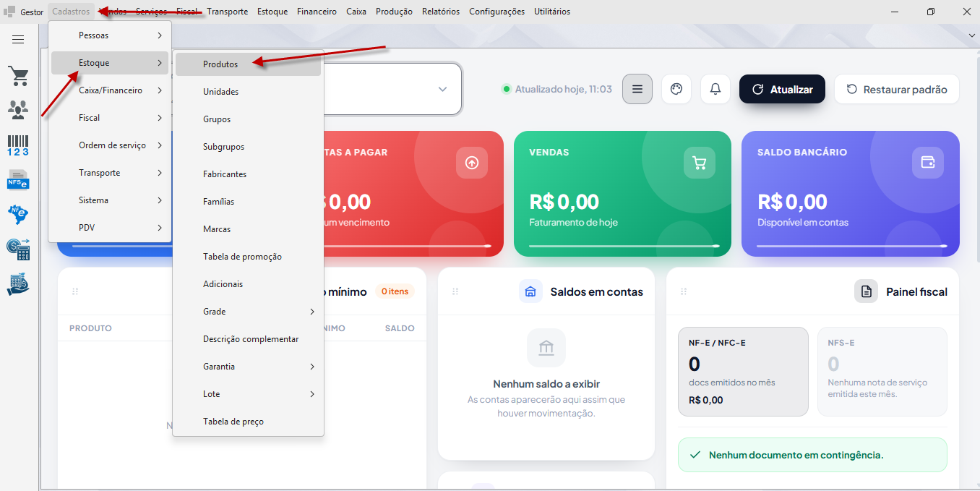Image resolution: width=980 pixels, height=491 pixels.
Task: Open the Financeiro menu in menu bar
Action: click(x=317, y=12)
